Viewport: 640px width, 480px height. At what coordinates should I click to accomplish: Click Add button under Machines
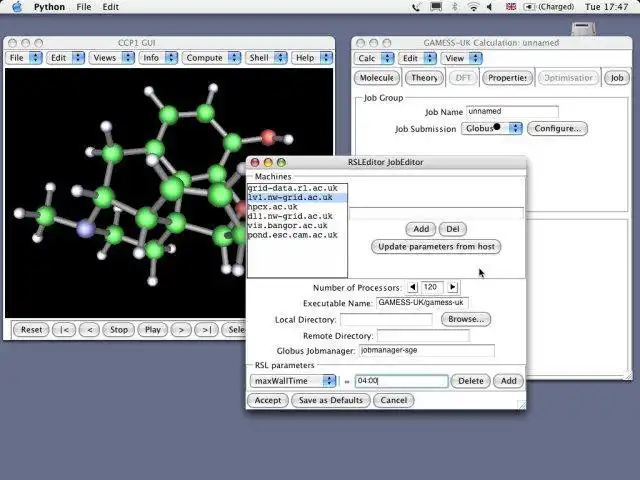421,229
